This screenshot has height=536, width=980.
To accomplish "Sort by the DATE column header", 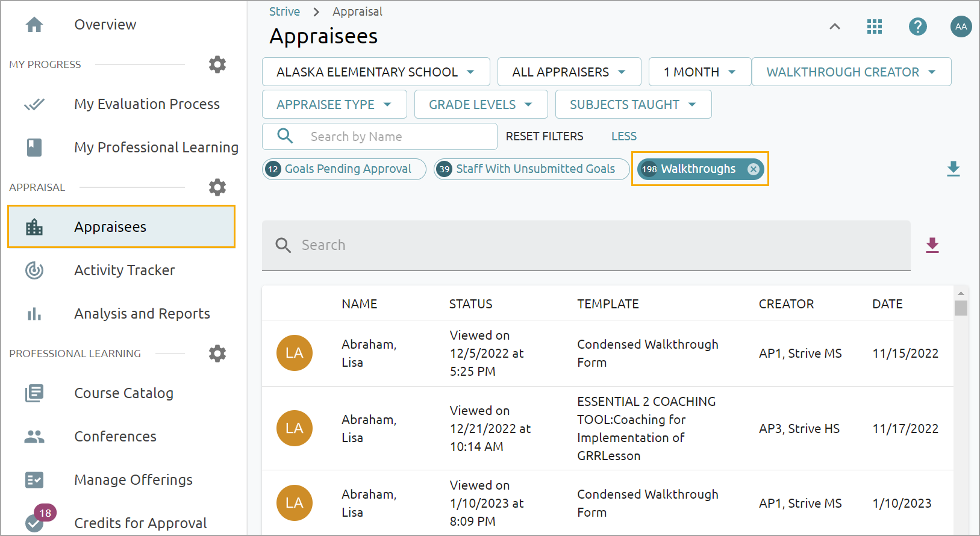I will click(x=888, y=304).
